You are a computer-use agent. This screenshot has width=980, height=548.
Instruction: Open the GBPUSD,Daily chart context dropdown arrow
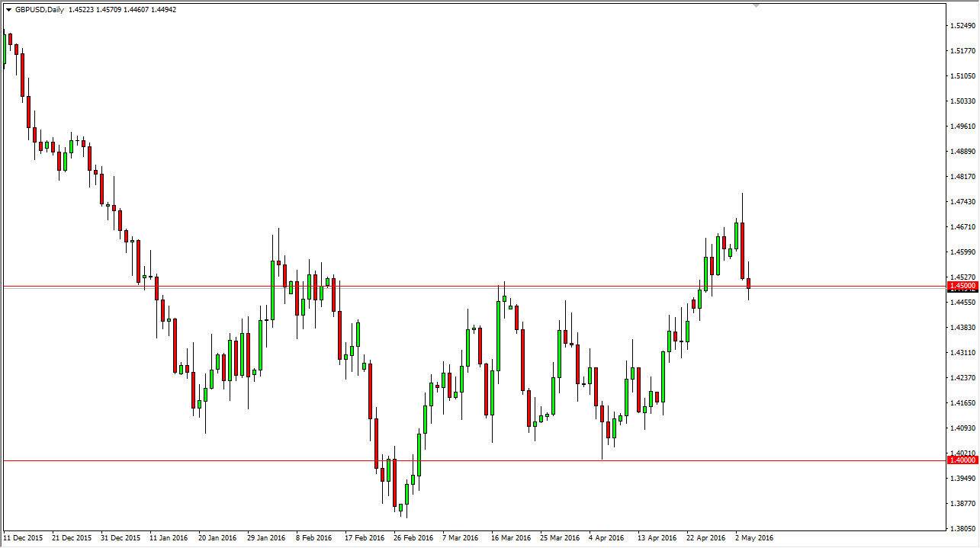click(8, 9)
